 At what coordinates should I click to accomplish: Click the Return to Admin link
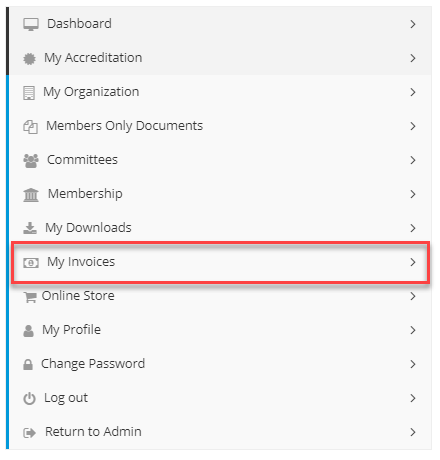(x=93, y=432)
